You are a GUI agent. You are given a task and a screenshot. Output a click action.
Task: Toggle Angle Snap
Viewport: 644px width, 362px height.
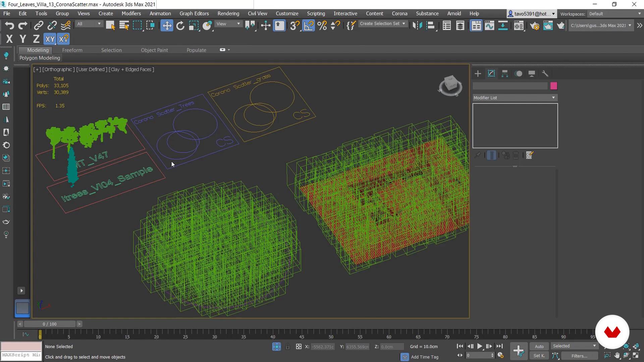[x=309, y=25]
